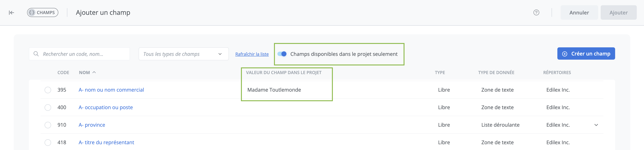Click 'Rafraîchir la liste' link
The height and width of the screenshot is (150, 644).
[252, 54]
